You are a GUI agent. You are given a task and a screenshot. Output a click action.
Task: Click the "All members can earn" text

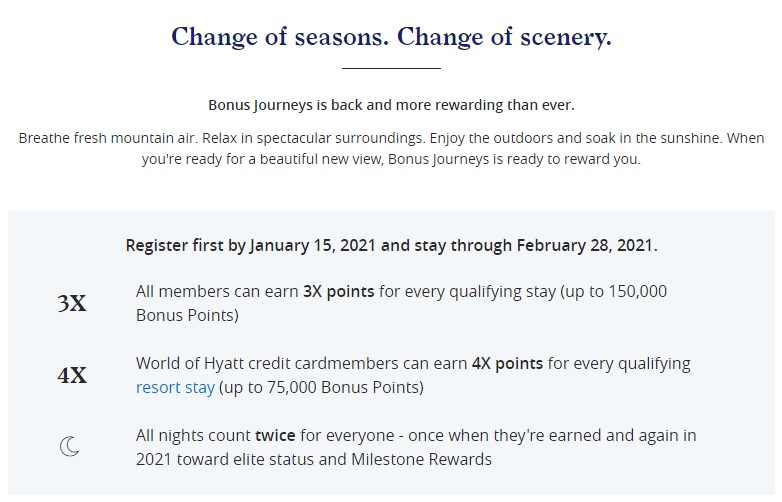click(216, 291)
